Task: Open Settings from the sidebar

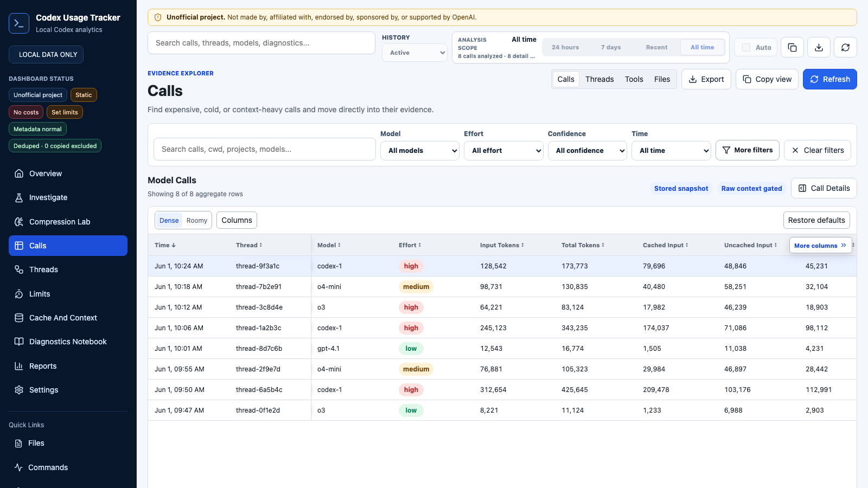Action: [68, 390]
